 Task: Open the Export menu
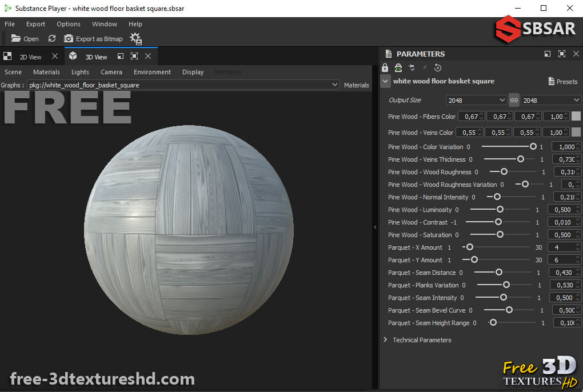click(x=35, y=24)
